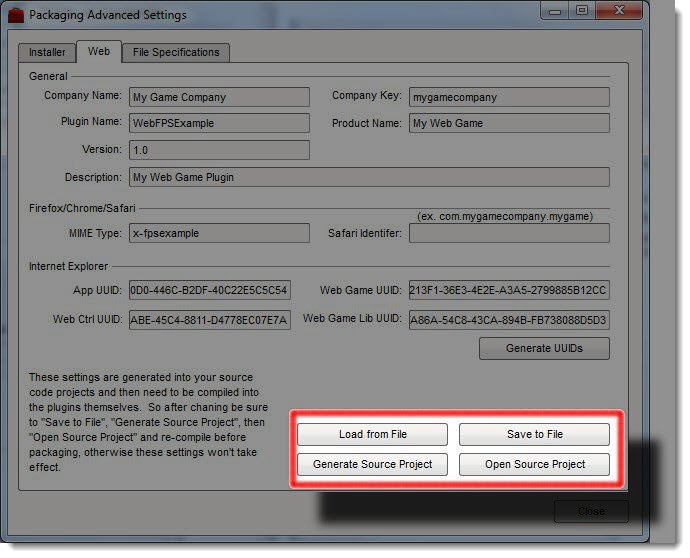The width and height of the screenshot is (690, 558).
Task: Open the File Specifications tab
Action: click(176, 52)
